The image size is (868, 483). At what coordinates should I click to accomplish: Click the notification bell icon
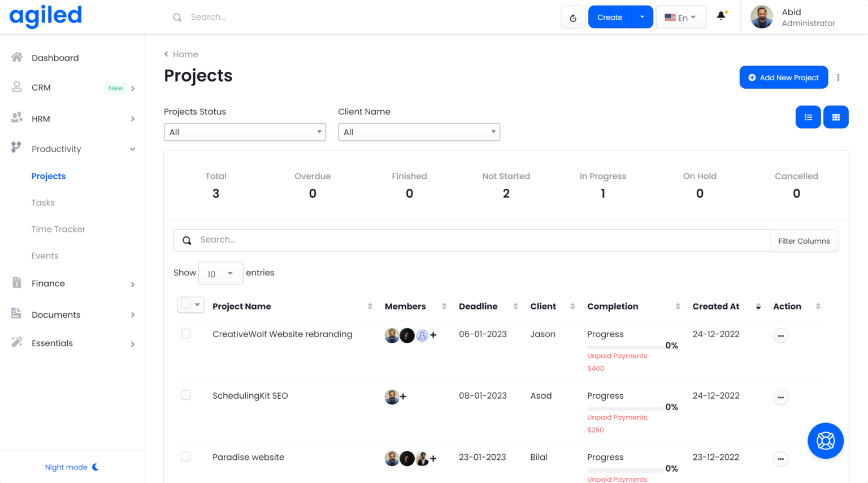point(721,16)
